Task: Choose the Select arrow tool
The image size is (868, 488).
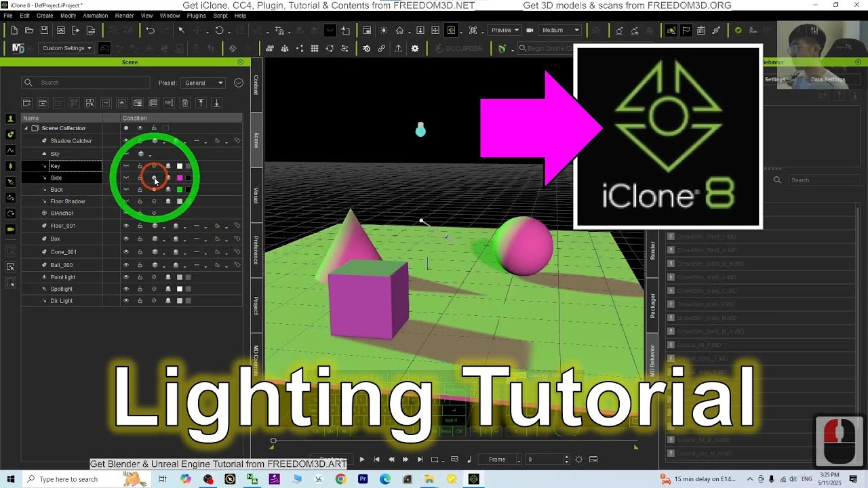Action: click(181, 30)
